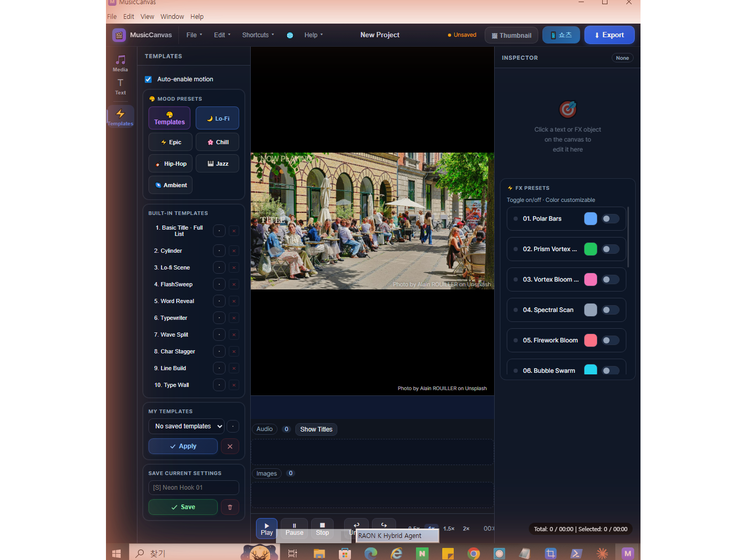Enable the 01. Polar Bars FX toggle
747x560 pixels.
610,219
